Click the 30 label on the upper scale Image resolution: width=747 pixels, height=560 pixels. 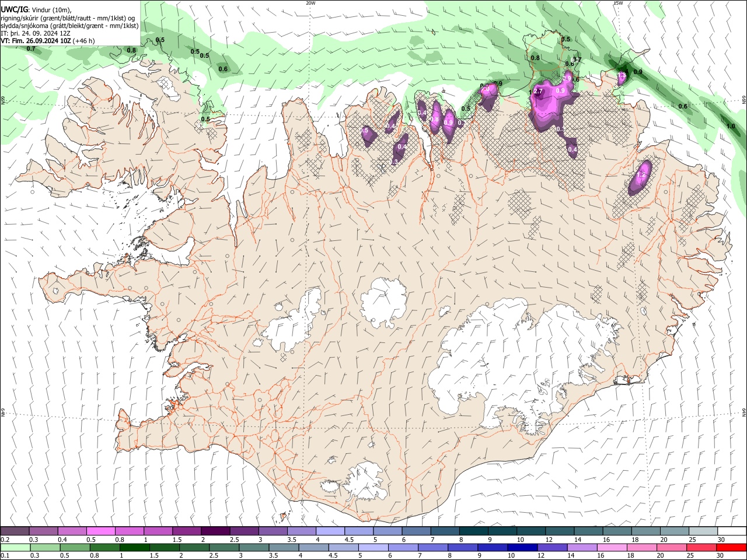721,540
